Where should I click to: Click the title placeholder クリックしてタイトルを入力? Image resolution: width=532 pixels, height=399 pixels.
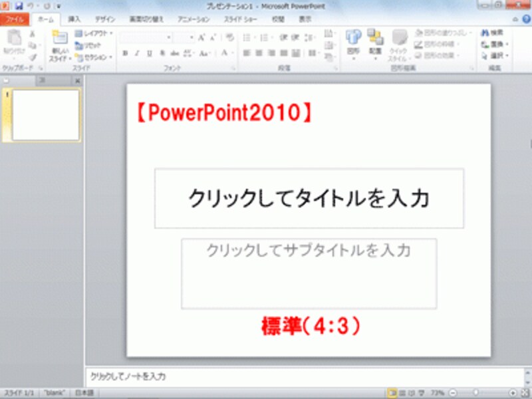(309, 198)
